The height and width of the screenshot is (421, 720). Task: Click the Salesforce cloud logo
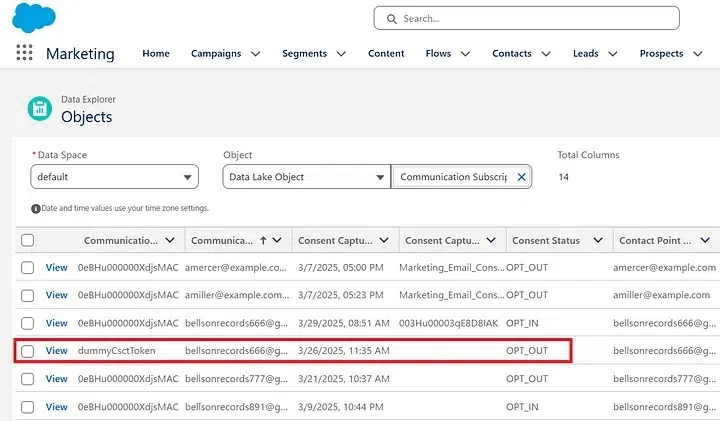point(34,18)
